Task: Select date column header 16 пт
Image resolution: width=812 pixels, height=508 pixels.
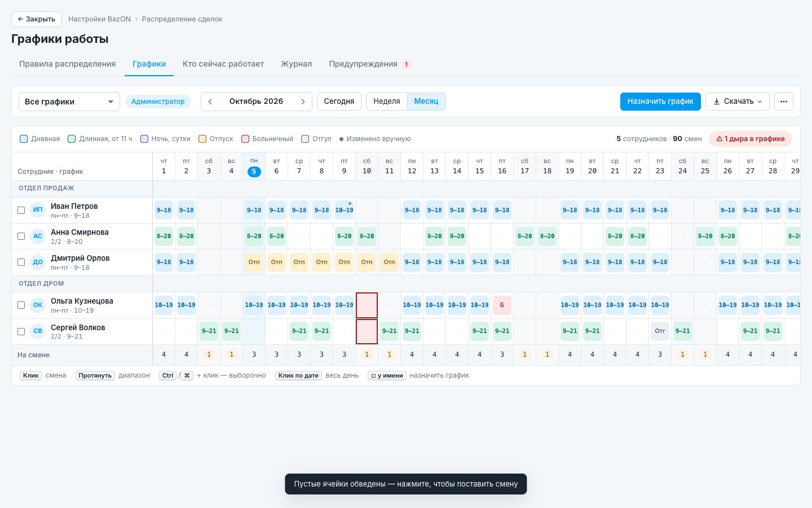Action: pos(502,167)
